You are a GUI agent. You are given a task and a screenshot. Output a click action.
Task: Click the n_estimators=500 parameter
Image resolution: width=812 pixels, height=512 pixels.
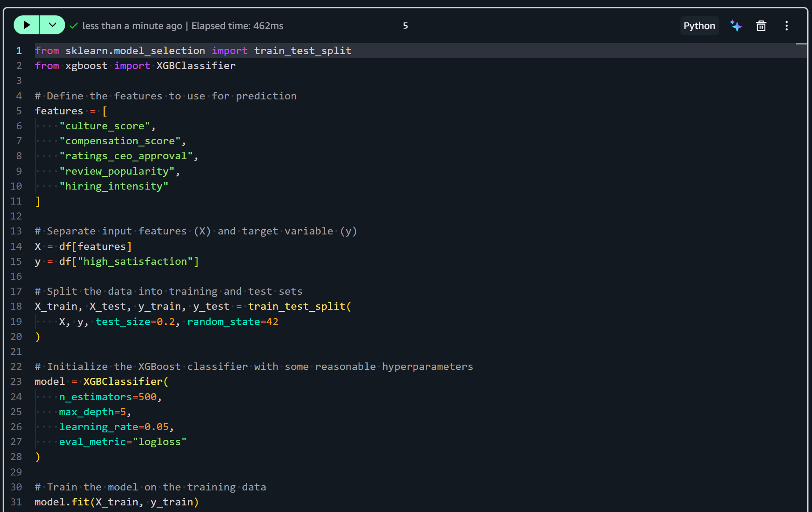[108, 397]
